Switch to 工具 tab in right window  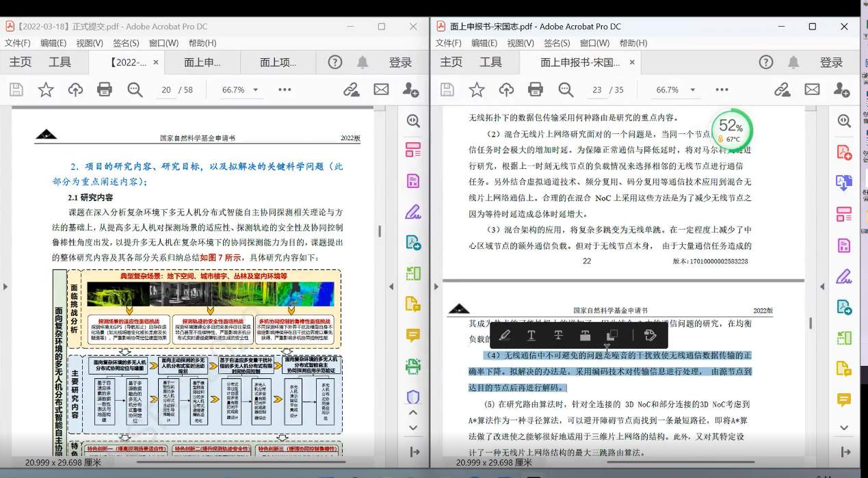pos(490,62)
